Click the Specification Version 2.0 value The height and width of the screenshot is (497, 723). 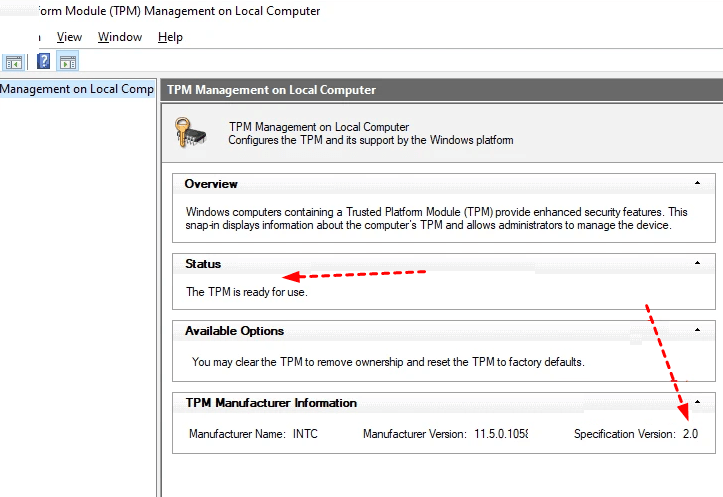tap(690, 434)
